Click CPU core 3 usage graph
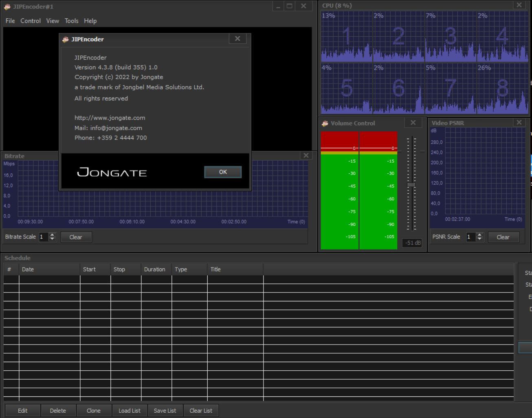Screen dimensions: 532x418 pyautogui.click(x=451, y=37)
